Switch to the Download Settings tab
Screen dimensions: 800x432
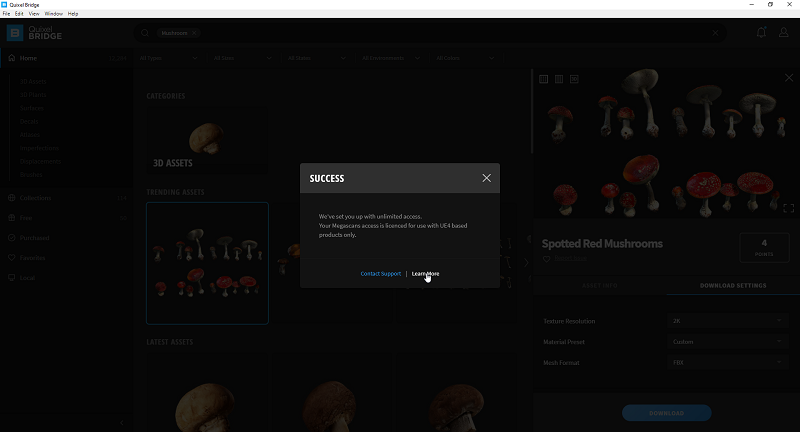733,286
